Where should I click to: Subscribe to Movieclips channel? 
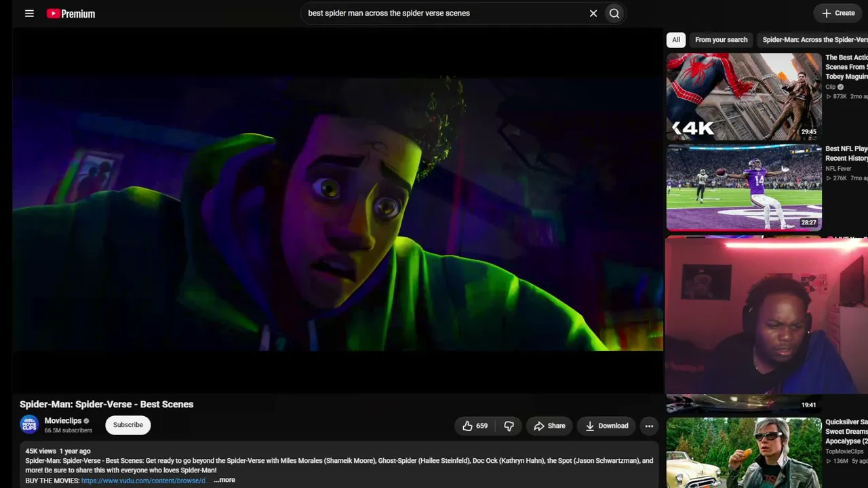coord(128,425)
